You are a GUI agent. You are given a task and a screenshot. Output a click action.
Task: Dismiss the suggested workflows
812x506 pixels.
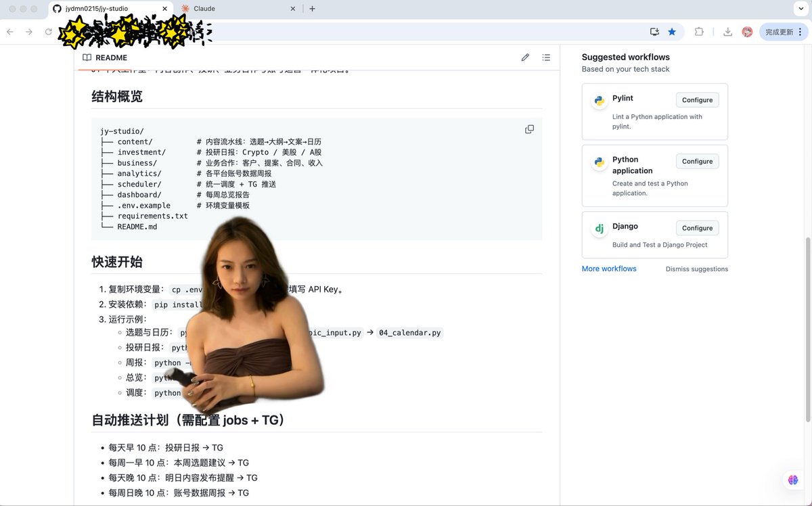pos(696,269)
